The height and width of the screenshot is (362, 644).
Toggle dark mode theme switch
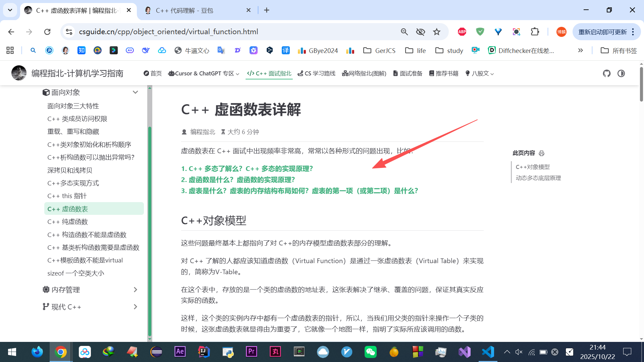(x=621, y=73)
